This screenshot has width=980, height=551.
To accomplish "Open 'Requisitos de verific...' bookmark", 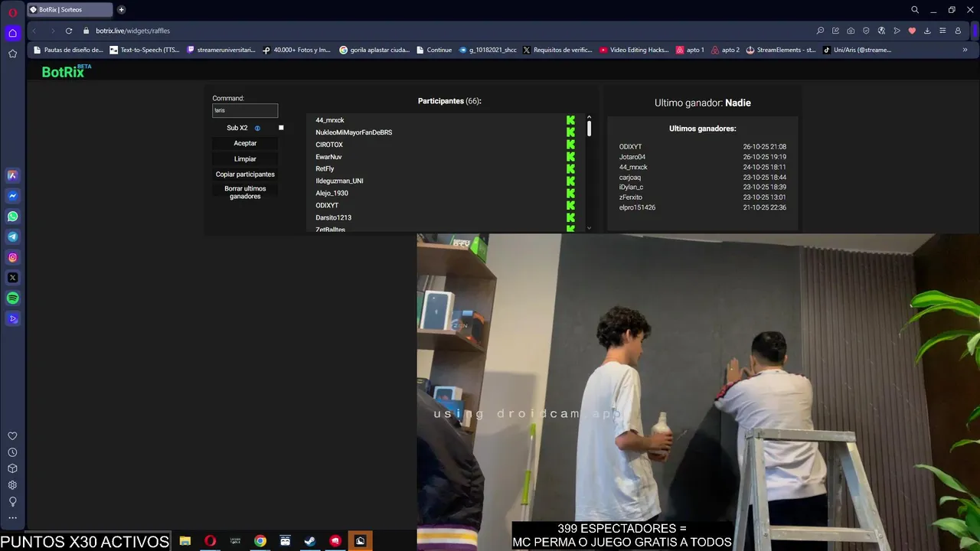I will 557,50.
